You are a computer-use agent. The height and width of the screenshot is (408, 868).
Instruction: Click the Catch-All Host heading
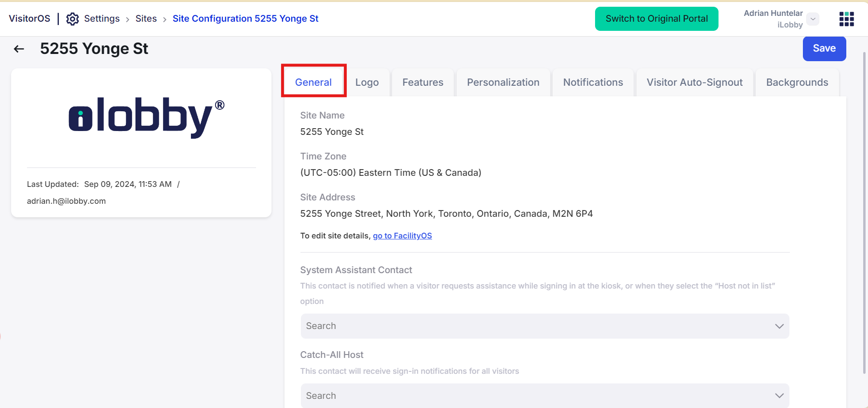(x=332, y=355)
